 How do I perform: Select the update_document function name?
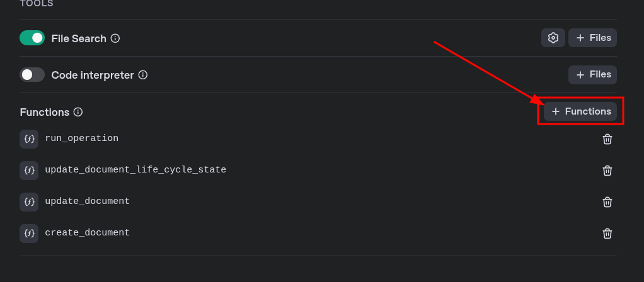point(88,201)
